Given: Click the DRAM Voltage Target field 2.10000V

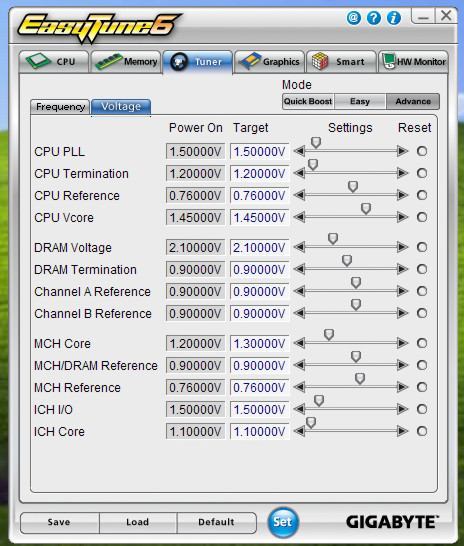Looking at the screenshot, I should tap(260, 248).
